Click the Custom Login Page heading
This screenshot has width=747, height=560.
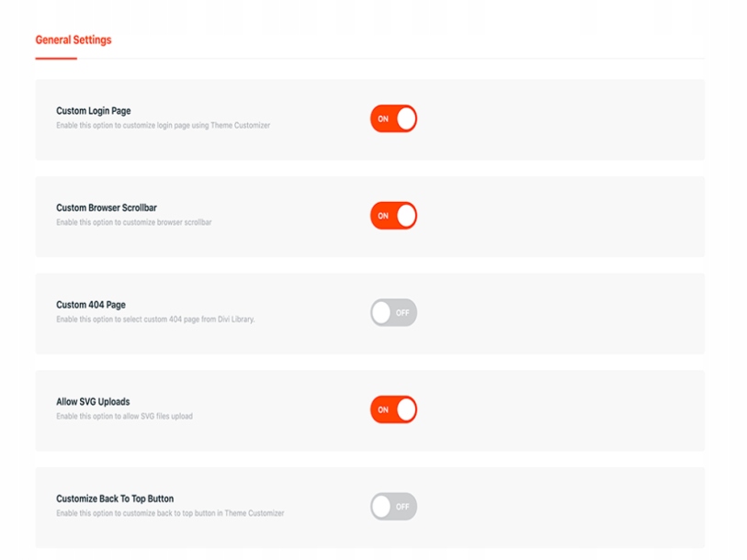pos(94,111)
